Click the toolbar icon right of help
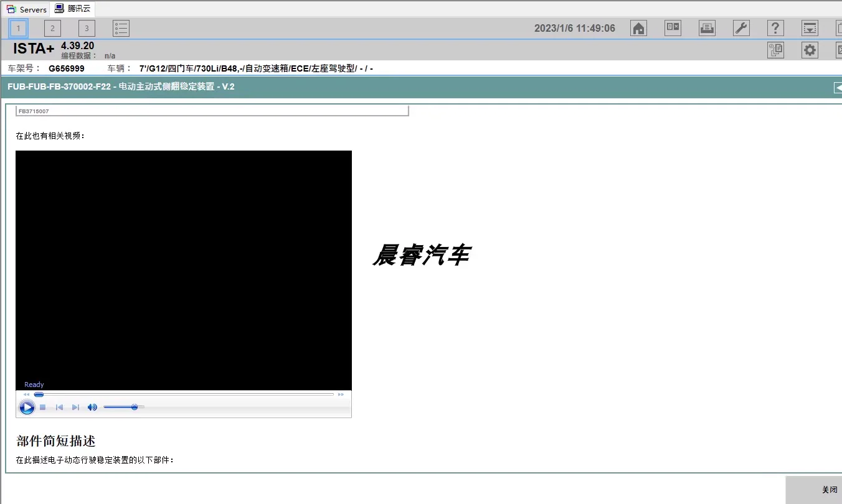This screenshot has width=842, height=504. click(810, 28)
